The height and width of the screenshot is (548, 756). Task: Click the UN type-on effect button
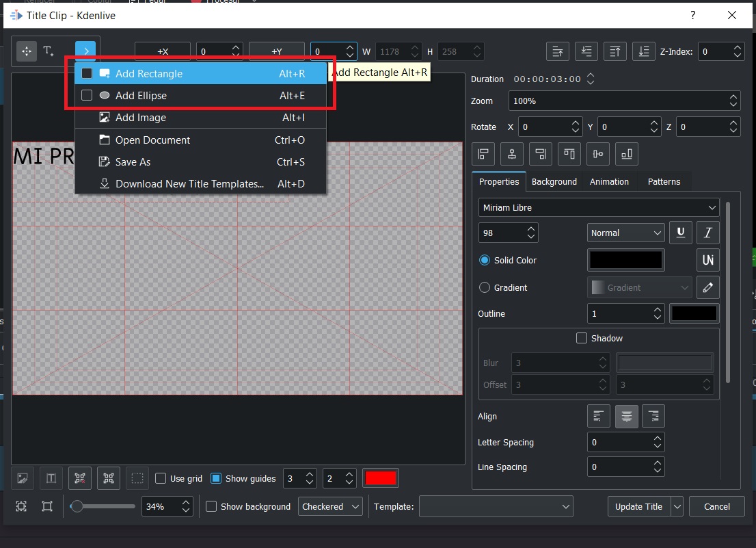708,260
